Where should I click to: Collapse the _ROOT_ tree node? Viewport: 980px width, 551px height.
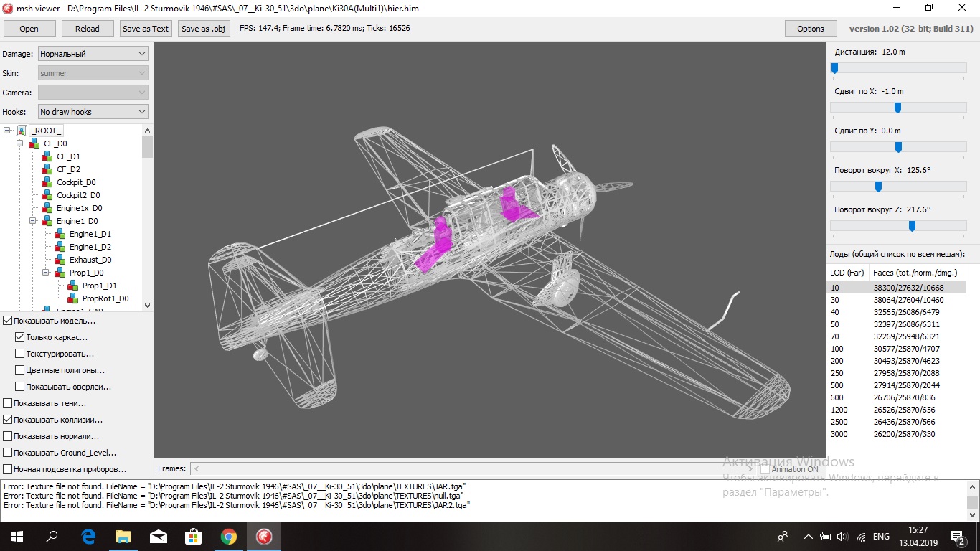(7, 131)
